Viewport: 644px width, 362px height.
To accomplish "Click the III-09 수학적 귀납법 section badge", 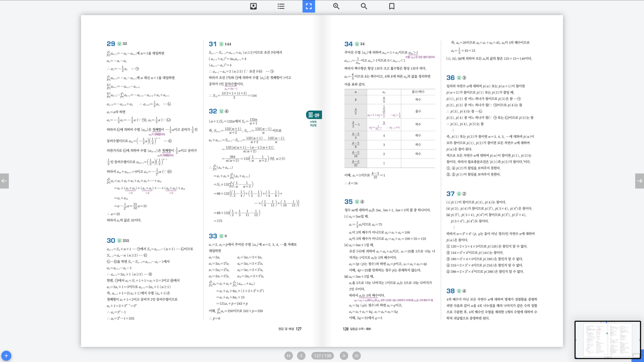I will 314,116.
